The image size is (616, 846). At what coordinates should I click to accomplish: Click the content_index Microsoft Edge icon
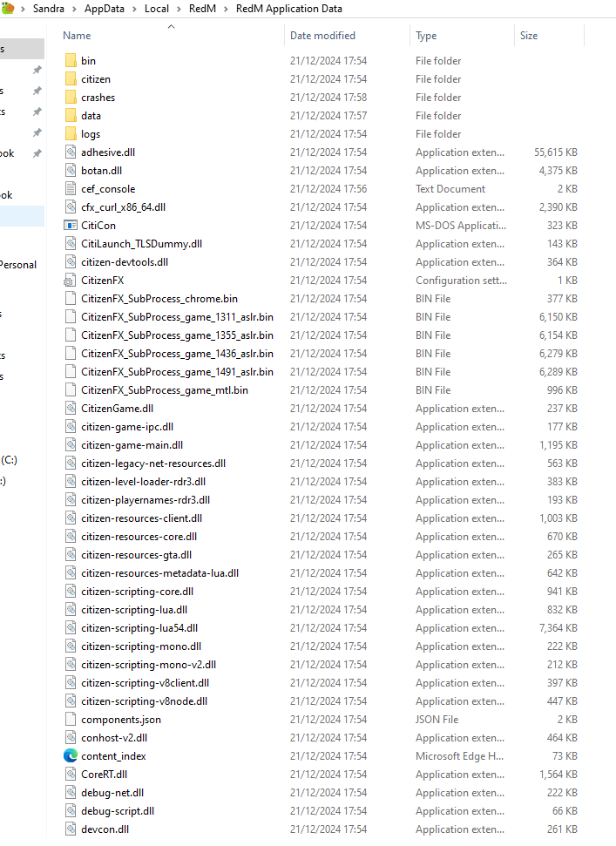pos(71,756)
